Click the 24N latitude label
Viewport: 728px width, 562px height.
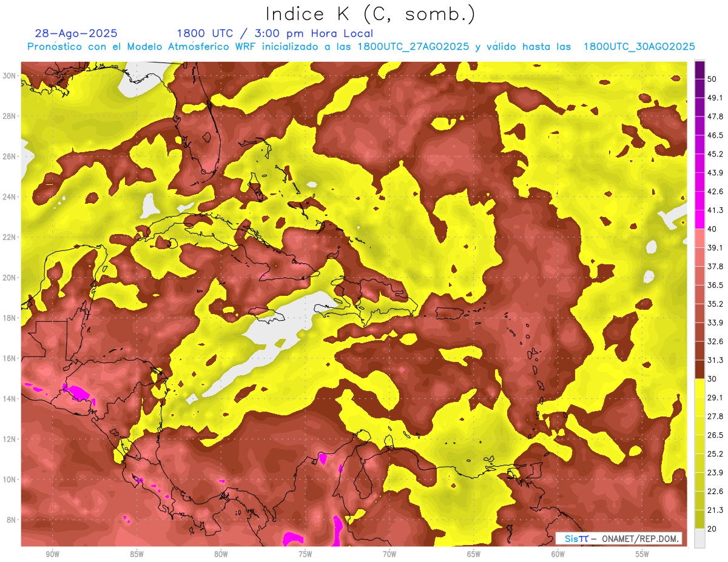coord(9,197)
